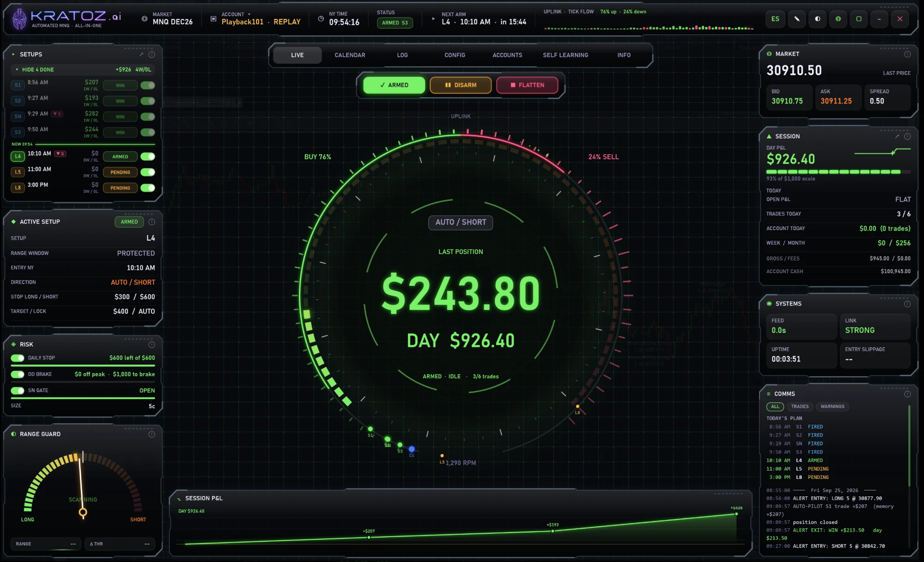The image size is (924, 562).
Task: Open the Account dropdown arrow
Action: click(x=249, y=14)
